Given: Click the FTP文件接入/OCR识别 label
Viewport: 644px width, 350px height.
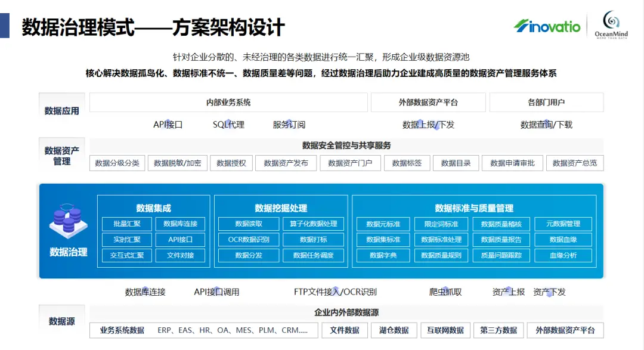Looking at the screenshot, I should [335, 292].
